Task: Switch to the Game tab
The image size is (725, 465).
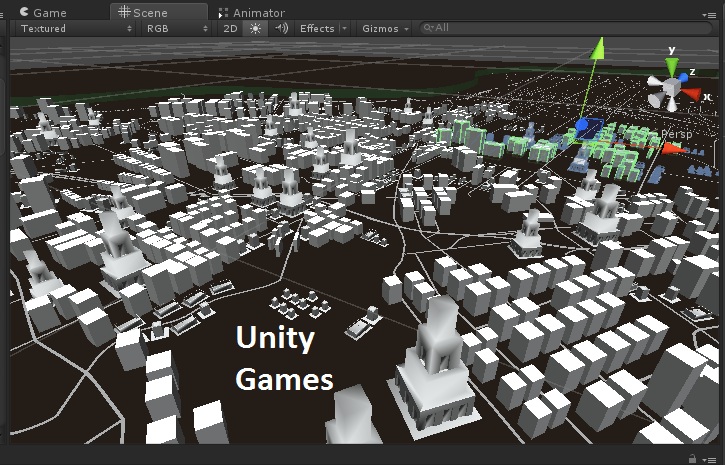Action: click(43, 12)
